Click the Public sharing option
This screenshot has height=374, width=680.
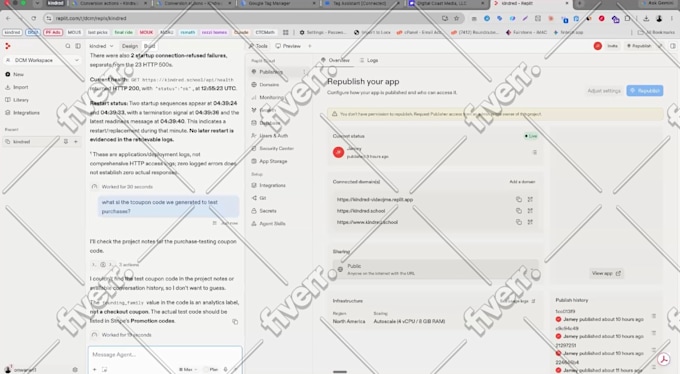click(x=435, y=269)
